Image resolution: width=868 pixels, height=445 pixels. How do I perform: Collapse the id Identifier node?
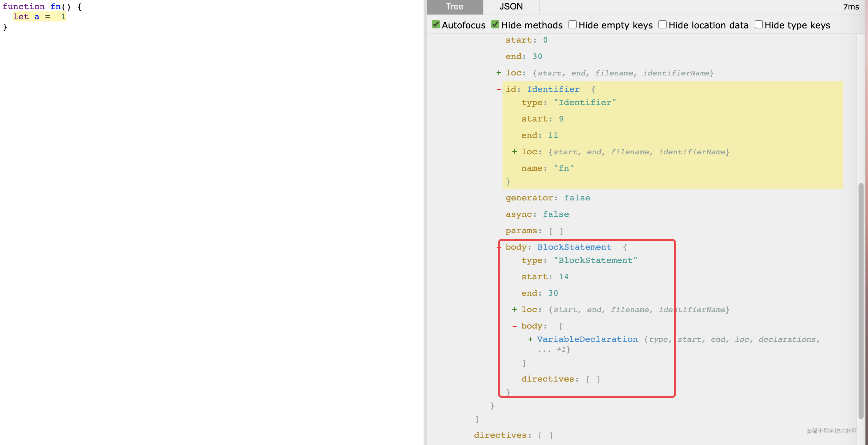(499, 90)
